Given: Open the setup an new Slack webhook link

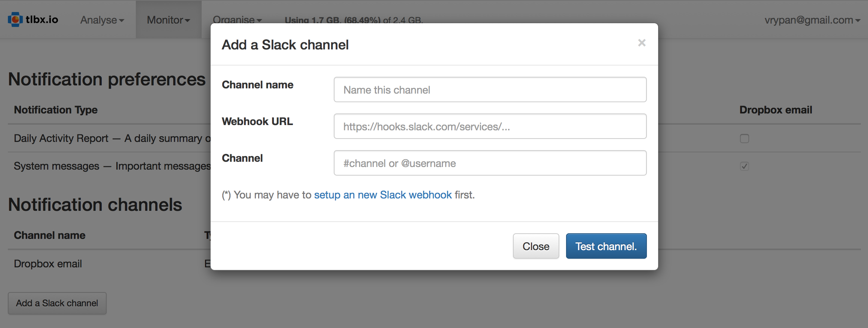Looking at the screenshot, I should tap(383, 195).
